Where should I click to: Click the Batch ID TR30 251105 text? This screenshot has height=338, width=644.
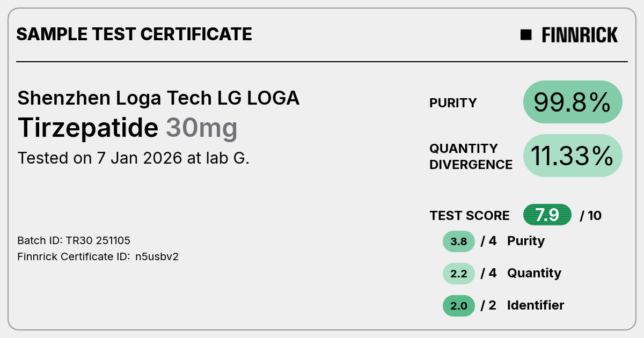pyautogui.click(x=74, y=240)
